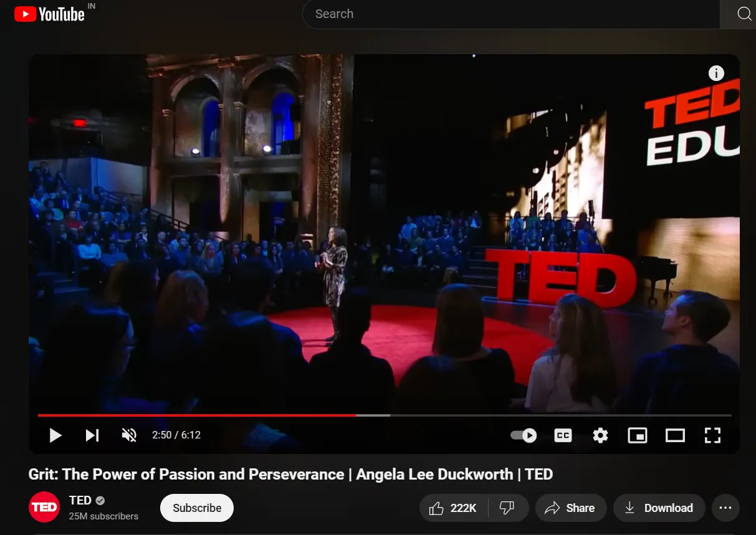
Task: Click the magnifying glass search button
Action: tap(744, 14)
